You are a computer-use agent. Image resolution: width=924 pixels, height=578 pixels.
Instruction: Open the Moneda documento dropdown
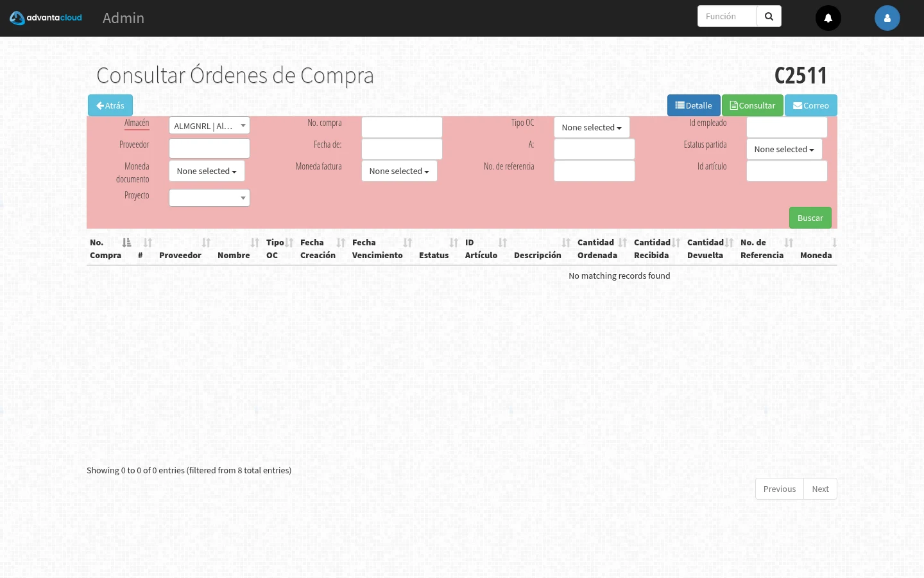click(207, 171)
